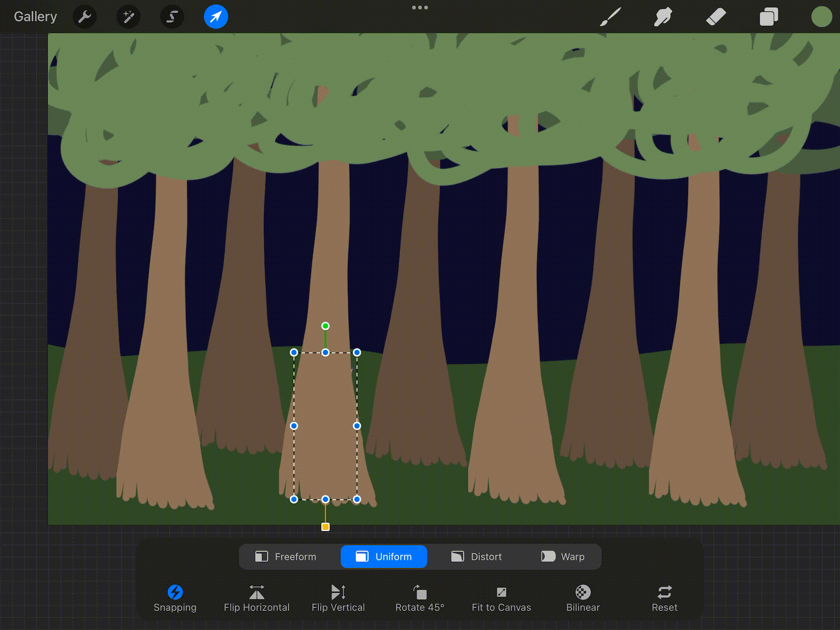Select the Smudge tool
The image size is (840, 630).
tap(663, 17)
